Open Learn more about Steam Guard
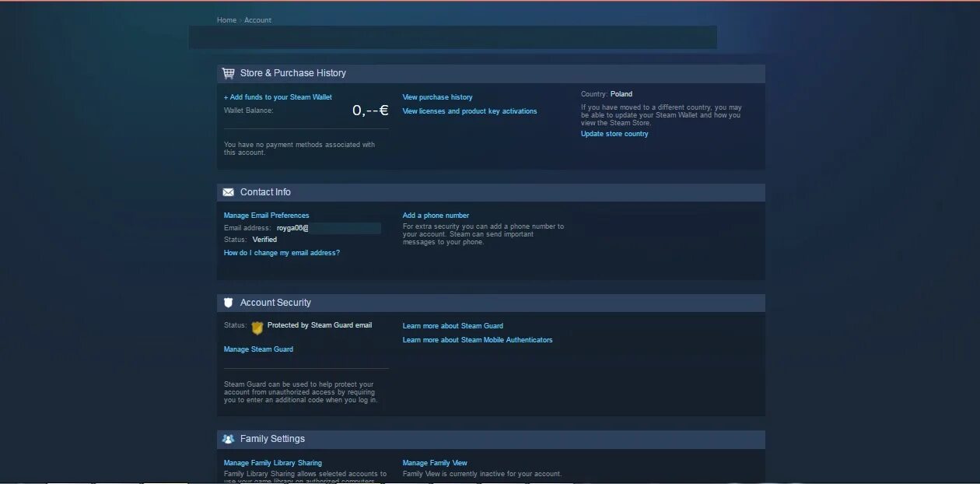The image size is (980, 484). point(453,326)
